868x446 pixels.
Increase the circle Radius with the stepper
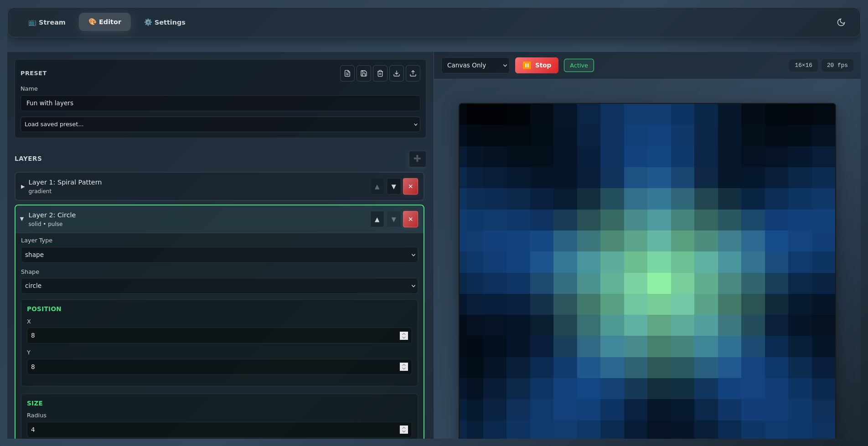click(404, 427)
